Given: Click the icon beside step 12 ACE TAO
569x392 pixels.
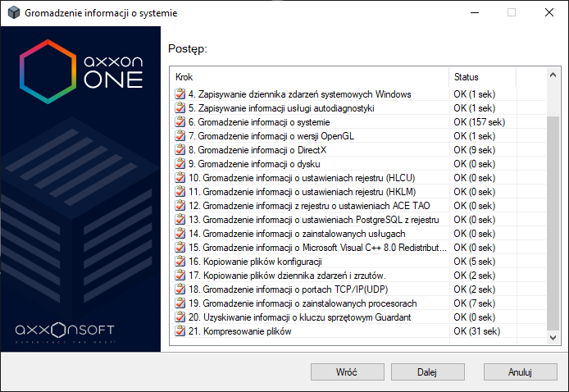Looking at the screenshot, I should tap(180, 206).
